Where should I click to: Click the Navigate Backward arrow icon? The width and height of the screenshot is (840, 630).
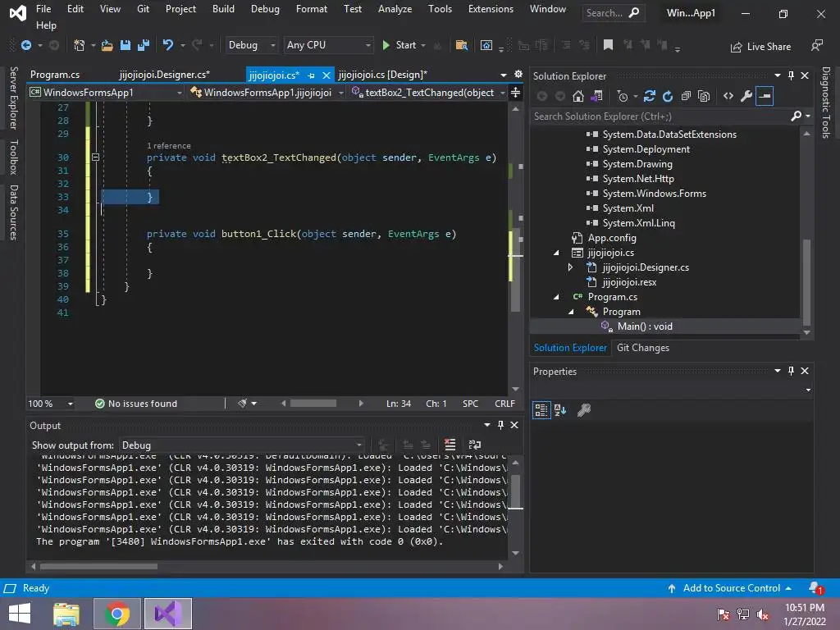coord(25,46)
